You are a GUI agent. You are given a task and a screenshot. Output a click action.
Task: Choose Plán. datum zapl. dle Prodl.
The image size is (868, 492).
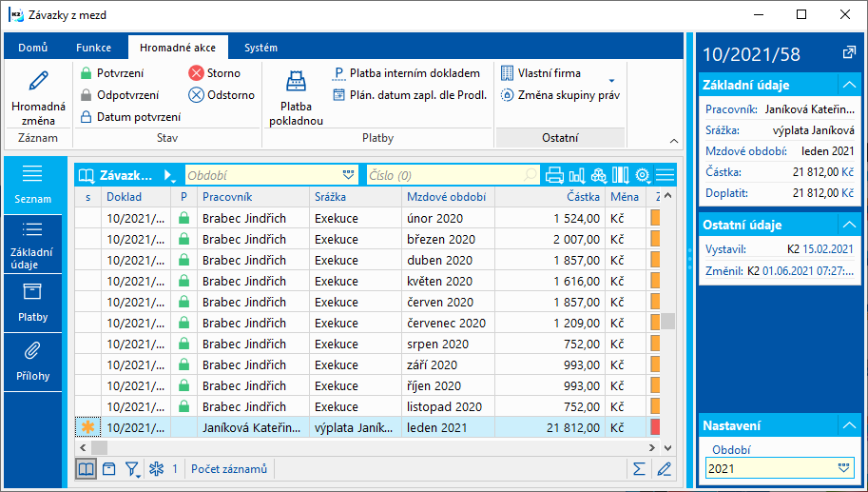pos(410,95)
